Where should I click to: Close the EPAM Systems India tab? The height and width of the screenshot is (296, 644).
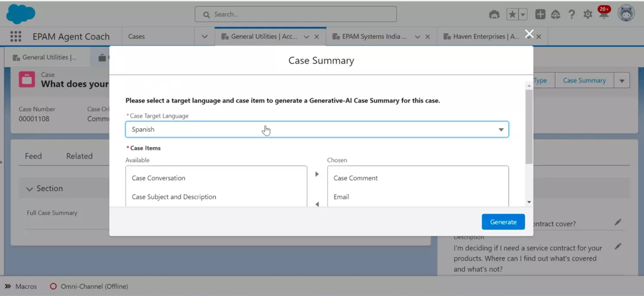pyautogui.click(x=428, y=37)
